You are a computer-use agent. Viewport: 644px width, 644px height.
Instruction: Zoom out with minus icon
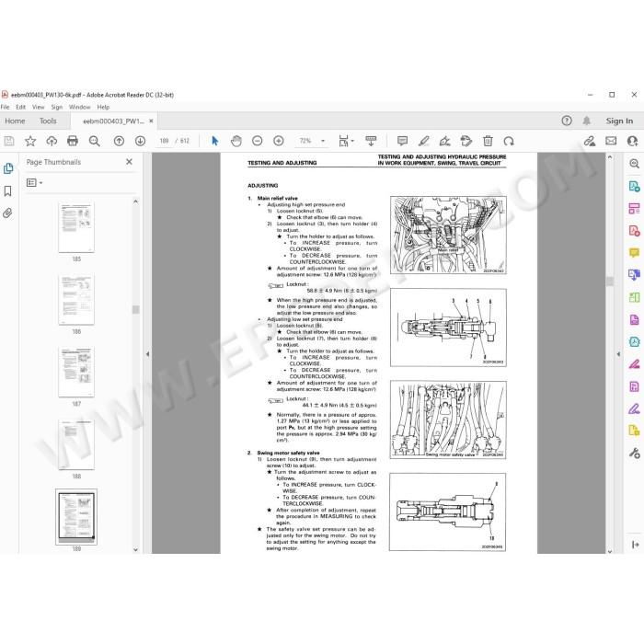[x=258, y=142]
